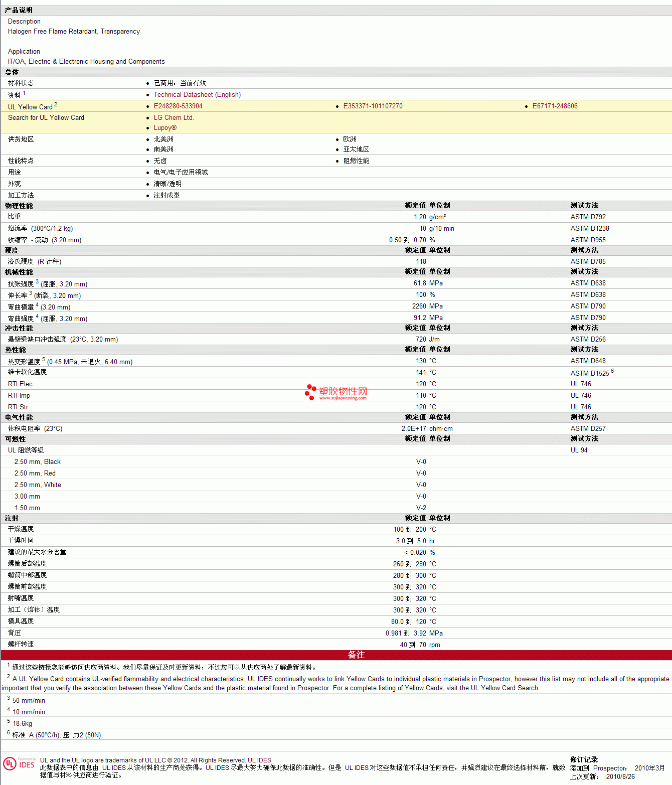Screen dimensions: 672x785
Task: Click the last updated date 2010/8/26
Action: tap(620, 776)
